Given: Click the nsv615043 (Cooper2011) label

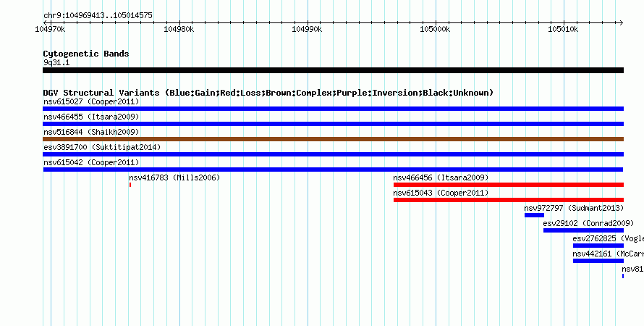Looking at the screenshot, I should tap(441, 193).
